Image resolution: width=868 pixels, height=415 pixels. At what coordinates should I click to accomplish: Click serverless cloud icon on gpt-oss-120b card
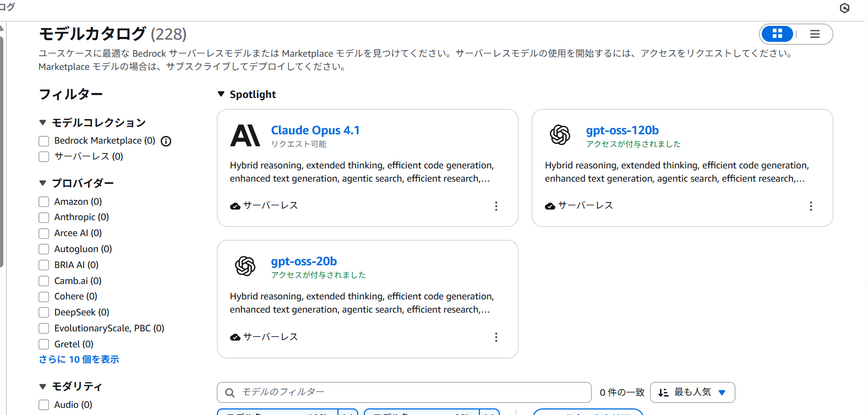coord(550,206)
